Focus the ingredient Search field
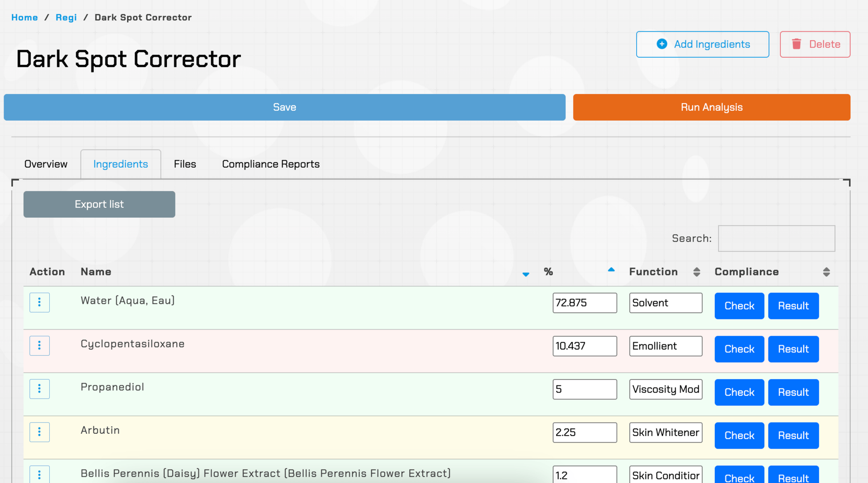This screenshot has width=868, height=483. click(776, 238)
